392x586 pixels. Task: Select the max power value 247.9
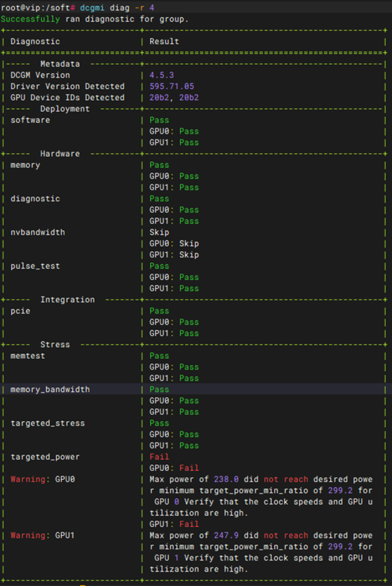pos(226,535)
